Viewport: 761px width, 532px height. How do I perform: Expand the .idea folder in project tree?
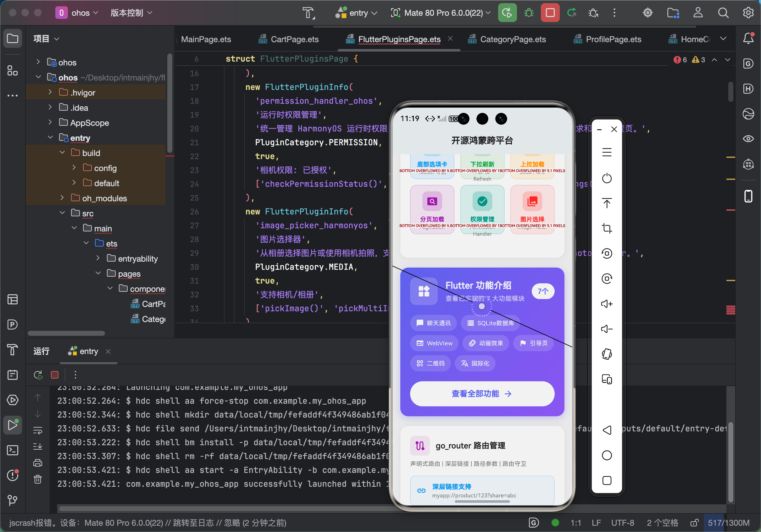(x=50, y=108)
